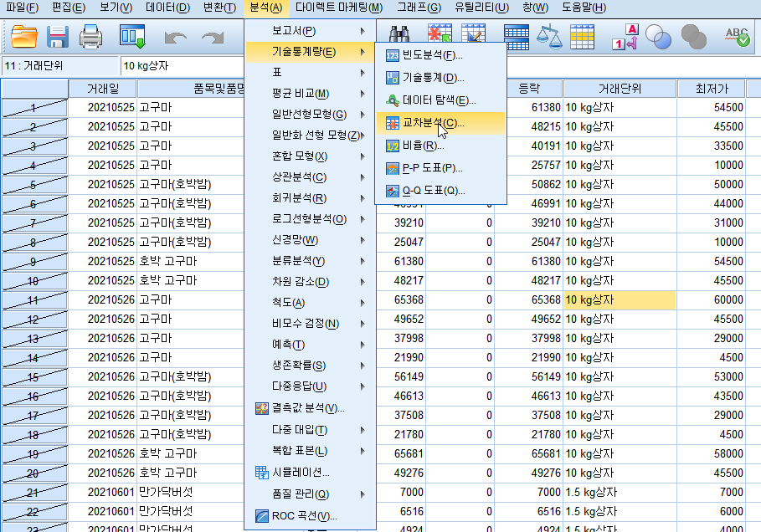Click the Insert cases icon

coord(440,35)
